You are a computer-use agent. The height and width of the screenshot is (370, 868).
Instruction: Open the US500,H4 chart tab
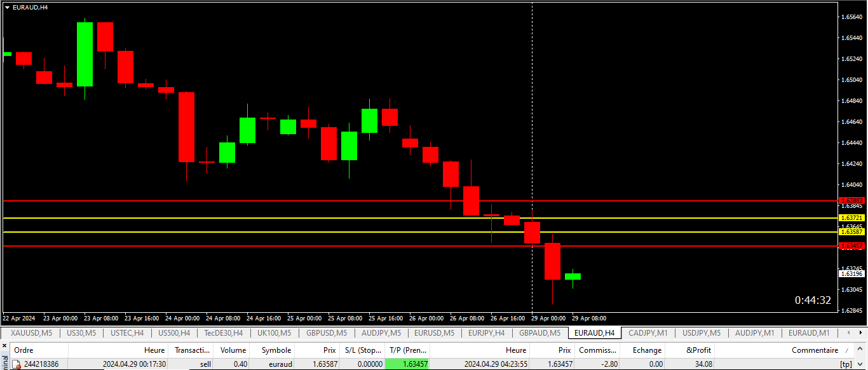pos(174,332)
